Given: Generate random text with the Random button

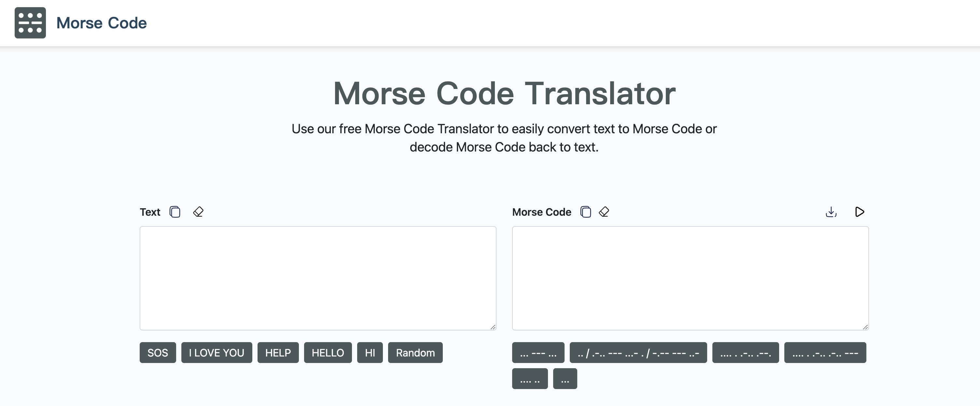Looking at the screenshot, I should point(415,353).
